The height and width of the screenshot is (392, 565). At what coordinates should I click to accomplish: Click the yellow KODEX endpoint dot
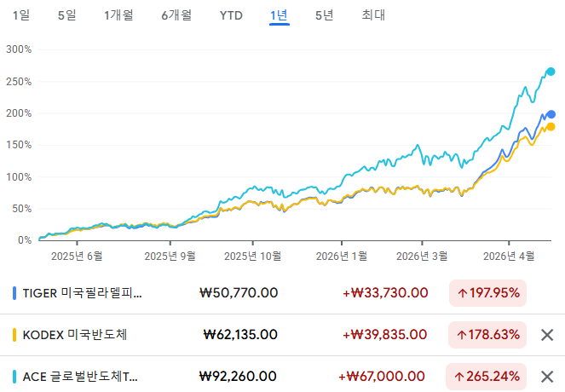tap(551, 126)
